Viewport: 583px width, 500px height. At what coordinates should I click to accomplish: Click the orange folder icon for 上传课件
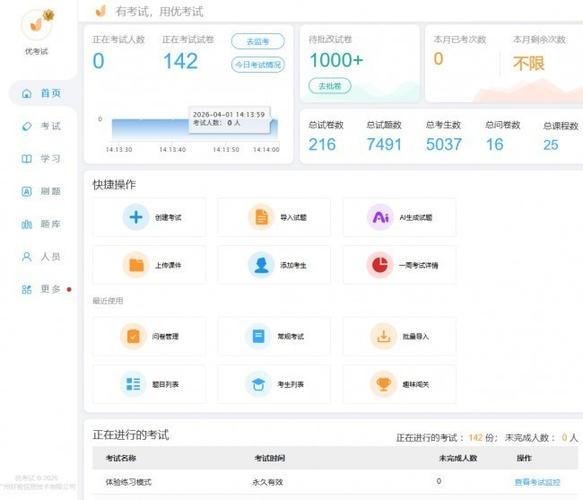pyautogui.click(x=136, y=265)
